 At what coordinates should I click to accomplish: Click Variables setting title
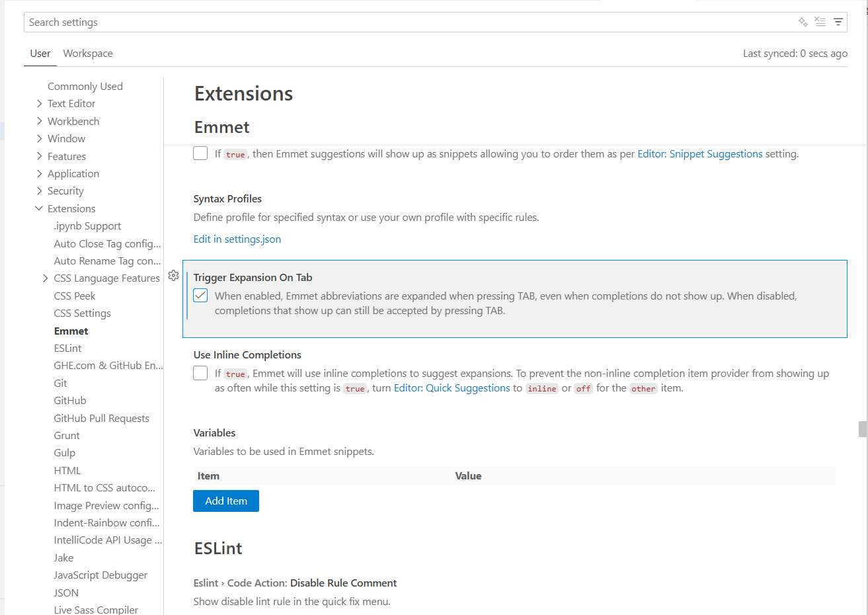click(x=214, y=432)
